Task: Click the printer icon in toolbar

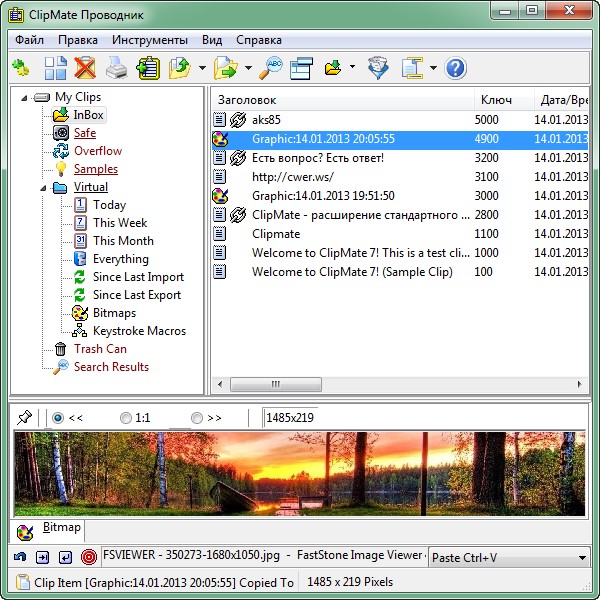Action: [x=117, y=68]
